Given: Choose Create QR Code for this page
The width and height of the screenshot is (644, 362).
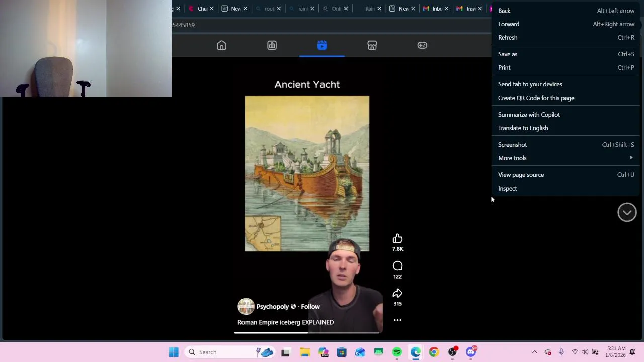Looking at the screenshot, I should [x=565, y=98].
